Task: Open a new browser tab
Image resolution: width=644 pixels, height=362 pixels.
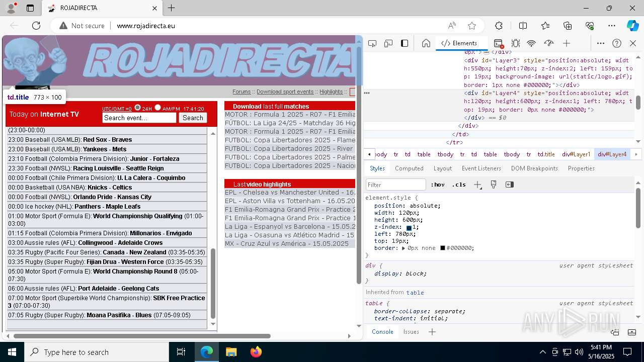Action: [172, 8]
